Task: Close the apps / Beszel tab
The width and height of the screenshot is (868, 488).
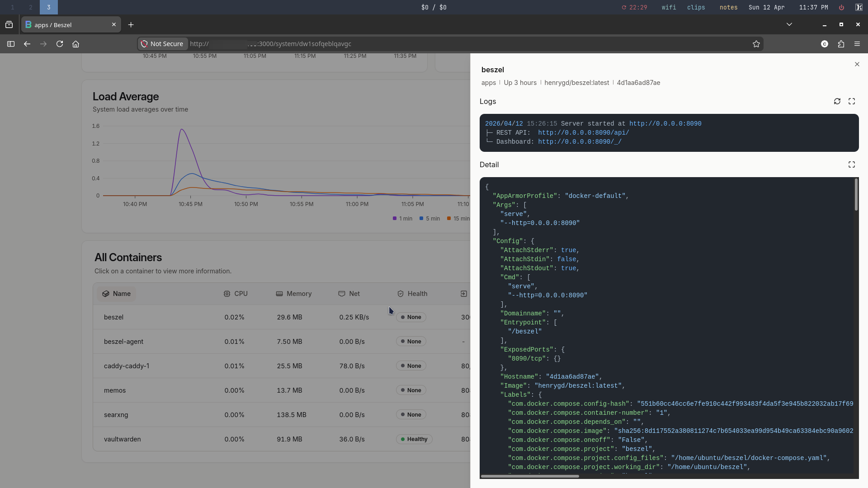Action: pos(114,24)
